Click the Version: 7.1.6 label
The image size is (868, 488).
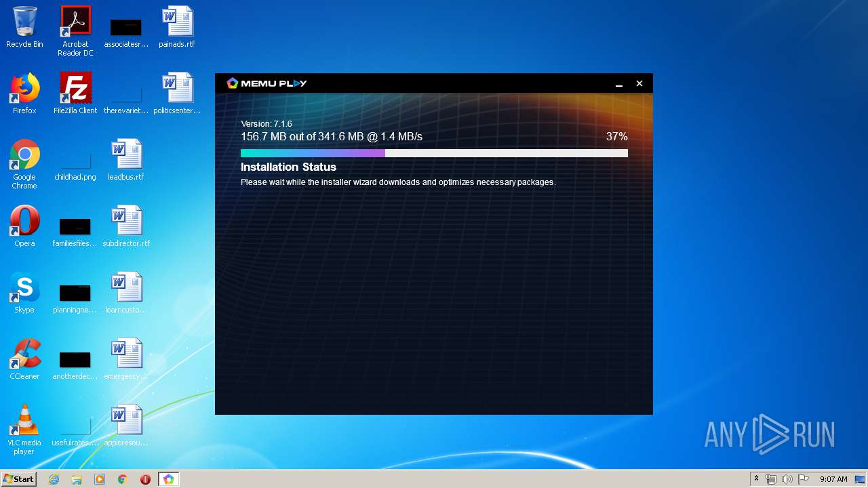click(x=267, y=124)
